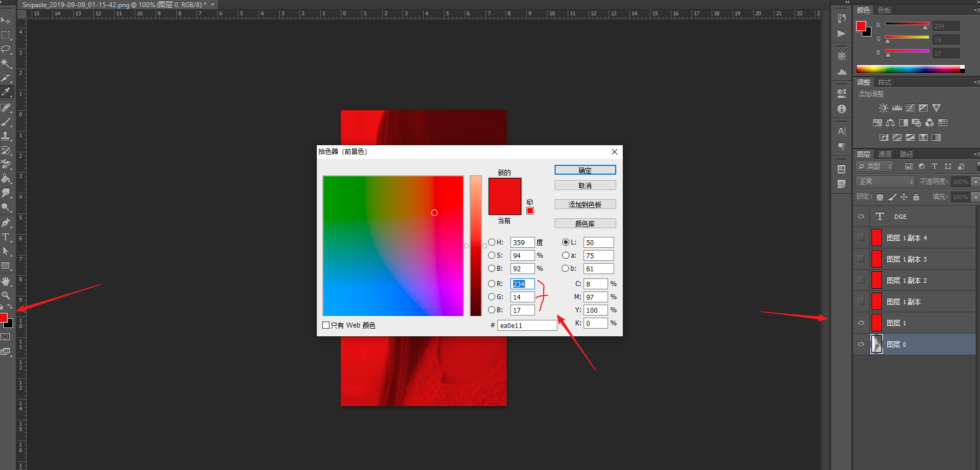Select the Pen tool

pos(6,223)
